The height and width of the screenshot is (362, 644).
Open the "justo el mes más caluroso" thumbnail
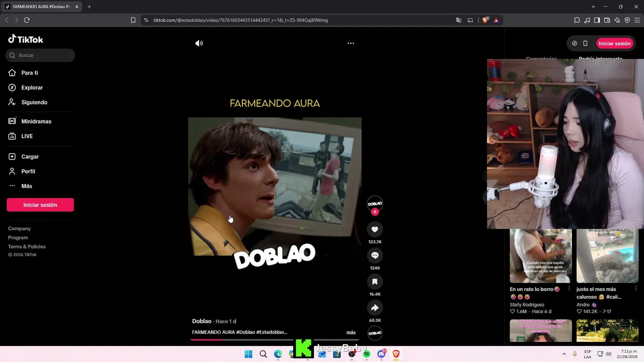click(x=607, y=256)
